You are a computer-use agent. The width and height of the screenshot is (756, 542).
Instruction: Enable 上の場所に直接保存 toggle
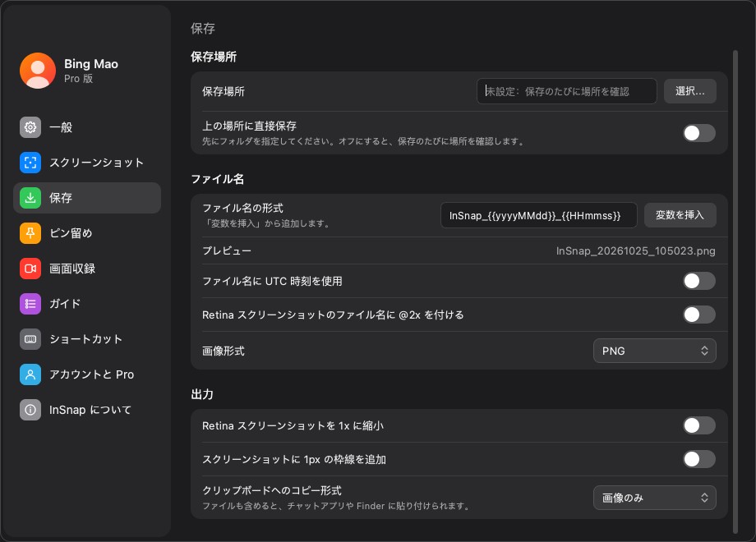pos(698,133)
